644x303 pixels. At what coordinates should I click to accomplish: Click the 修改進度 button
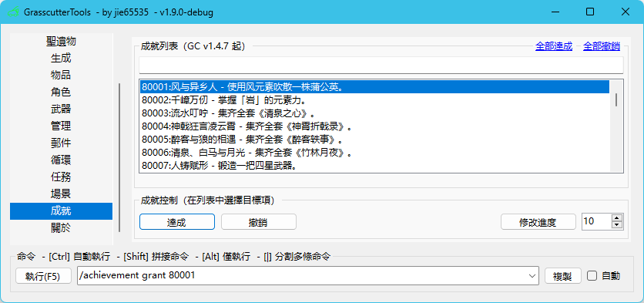pyautogui.click(x=538, y=222)
